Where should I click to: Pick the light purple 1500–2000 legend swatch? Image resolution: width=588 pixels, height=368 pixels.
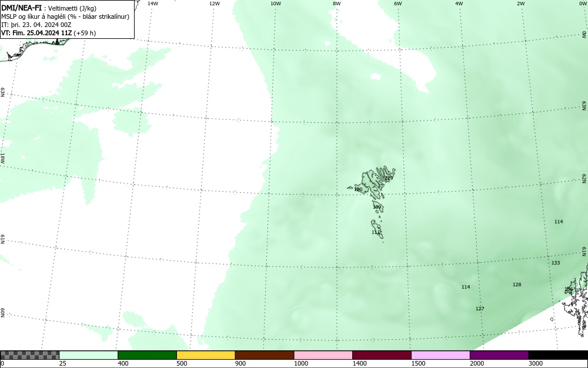tap(440, 355)
